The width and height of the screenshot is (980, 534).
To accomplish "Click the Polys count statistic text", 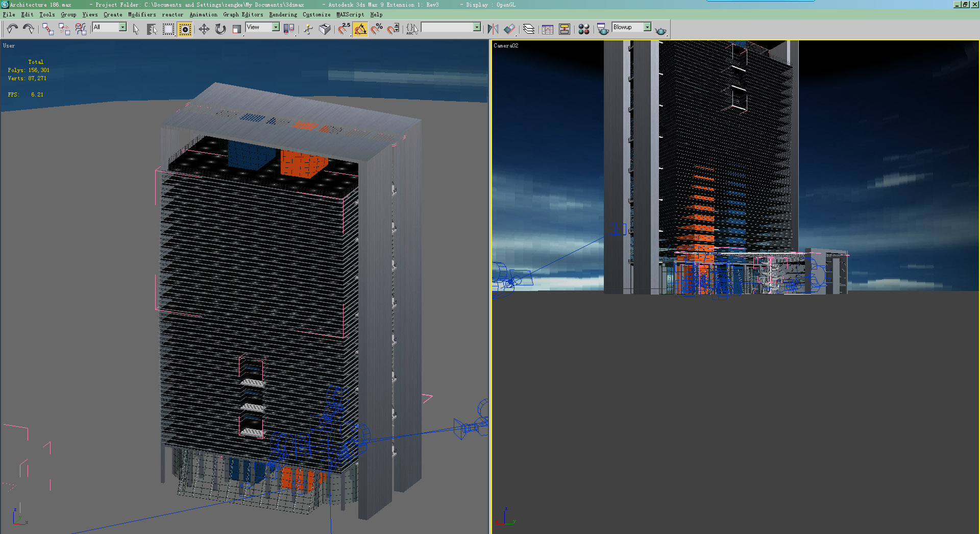I will pos(29,70).
